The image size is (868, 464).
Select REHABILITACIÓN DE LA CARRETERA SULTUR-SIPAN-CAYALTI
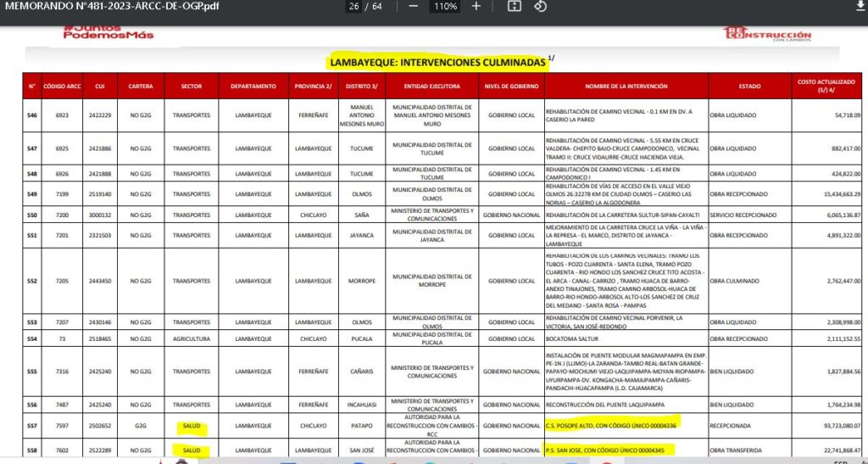tap(623, 215)
